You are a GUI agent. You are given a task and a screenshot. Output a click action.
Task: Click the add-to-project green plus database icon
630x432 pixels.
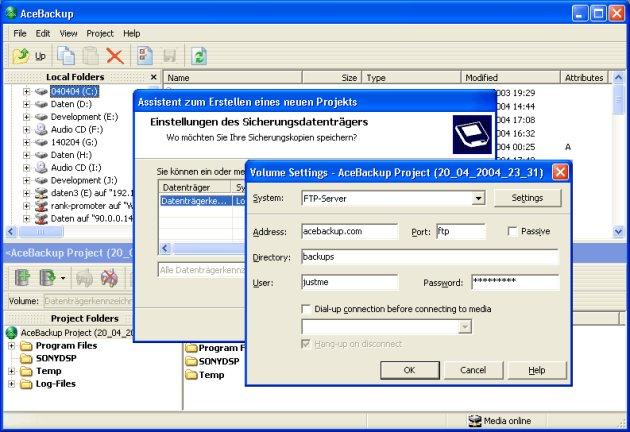(x=22, y=278)
